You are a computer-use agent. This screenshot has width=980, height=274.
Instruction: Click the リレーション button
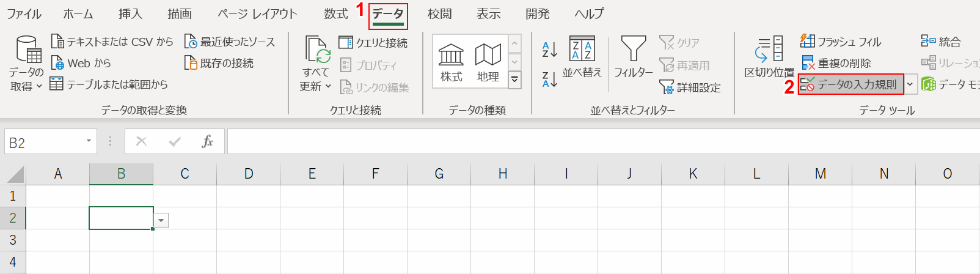point(950,63)
